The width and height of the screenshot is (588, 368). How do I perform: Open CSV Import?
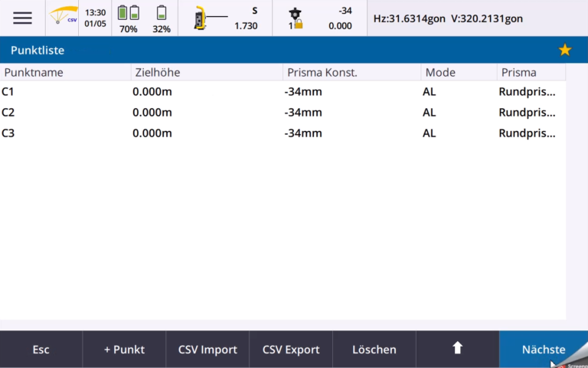(207, 350)
